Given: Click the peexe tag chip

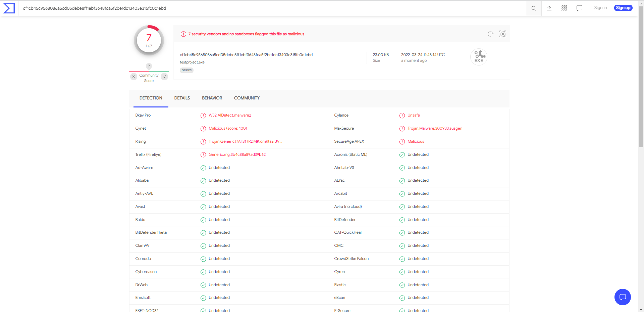Looking at the screenshot, I should (186, 70).
